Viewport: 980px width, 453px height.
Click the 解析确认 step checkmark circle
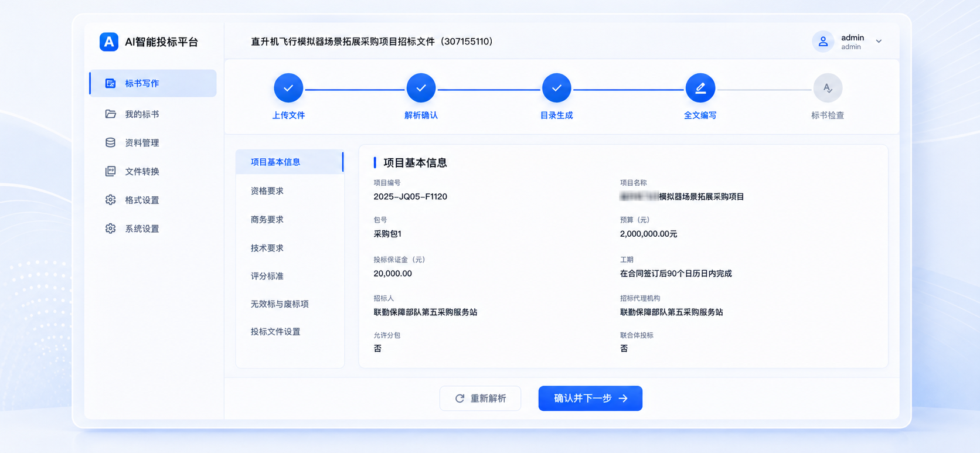421,88
